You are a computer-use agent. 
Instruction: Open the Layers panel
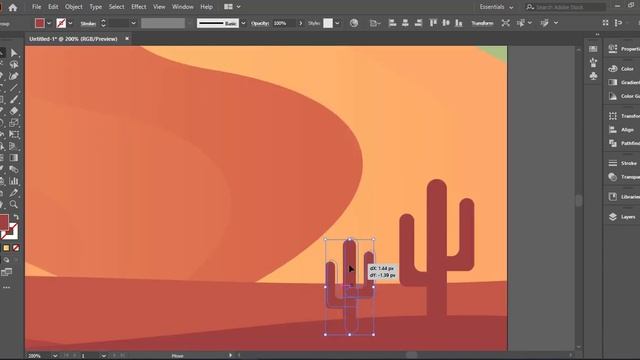tap(623, 217)
